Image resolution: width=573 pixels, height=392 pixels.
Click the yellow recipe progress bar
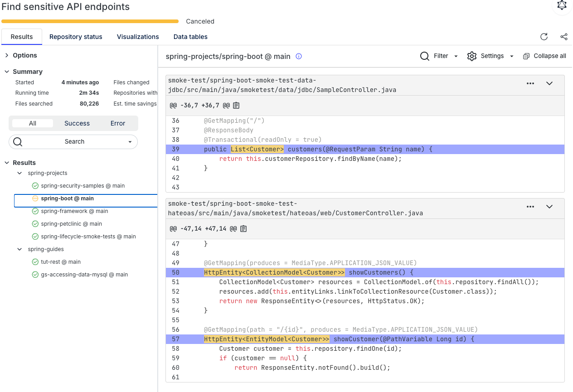tap(90, 21)
